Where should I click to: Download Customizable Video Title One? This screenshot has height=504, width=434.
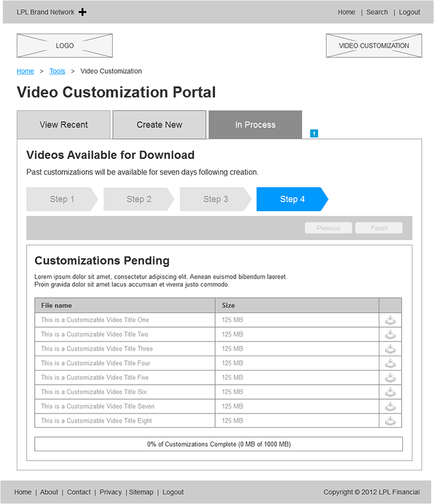[390, 320]
